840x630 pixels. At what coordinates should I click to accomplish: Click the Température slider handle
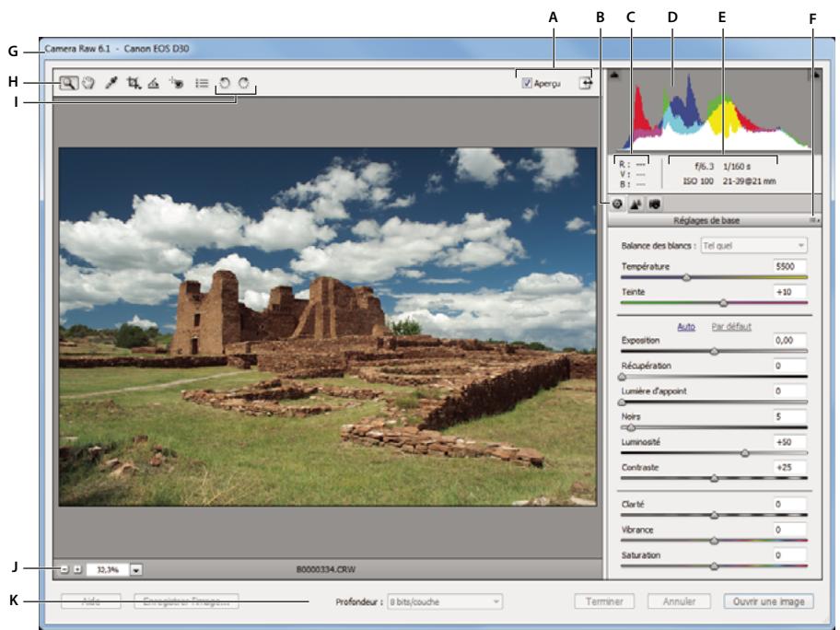tap(686, 277)
